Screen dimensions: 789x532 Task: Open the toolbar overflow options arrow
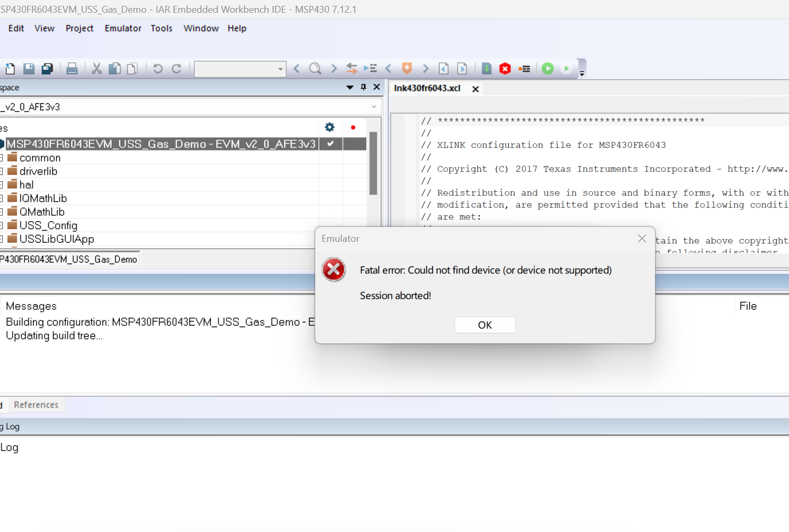tap(582, 73)
